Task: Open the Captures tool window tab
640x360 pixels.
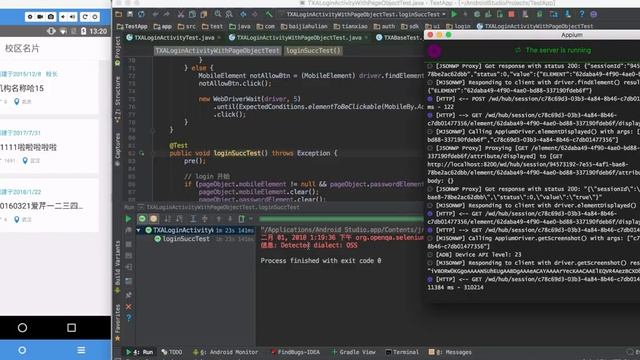Action: tap(118, 149)
